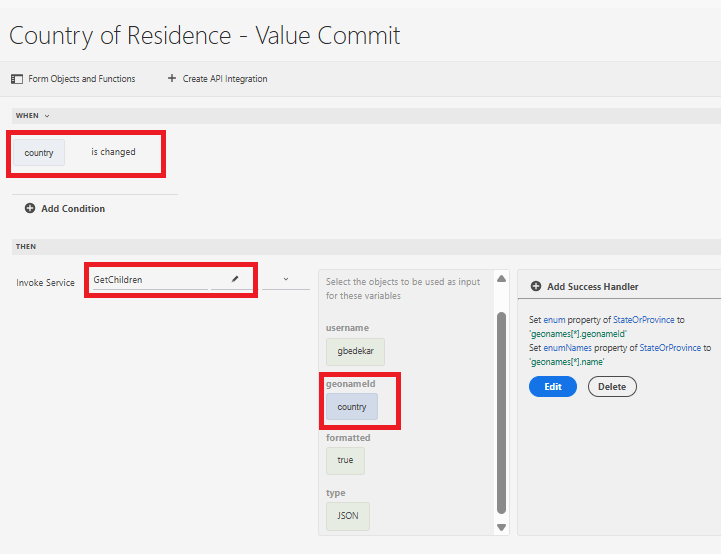Click the JSON value under type
This screenshot has height=554, width=721.
pyautogui.click(x=347, y=516)
